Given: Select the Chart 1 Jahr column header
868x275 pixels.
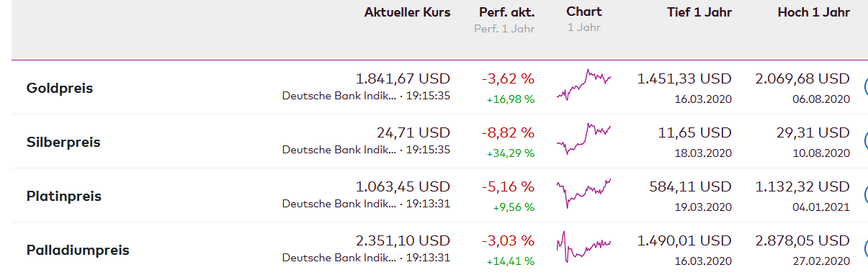Looking at the screenshot, I should coord(584,19).
